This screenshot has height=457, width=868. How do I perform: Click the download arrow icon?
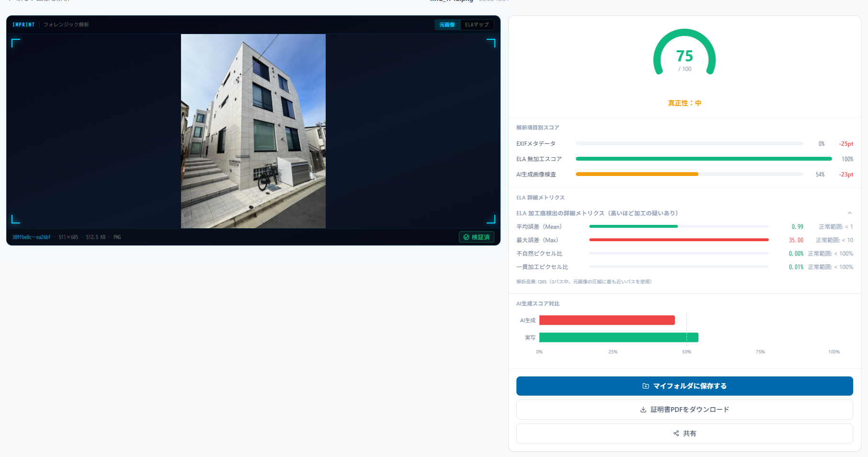tap(643, 410)
